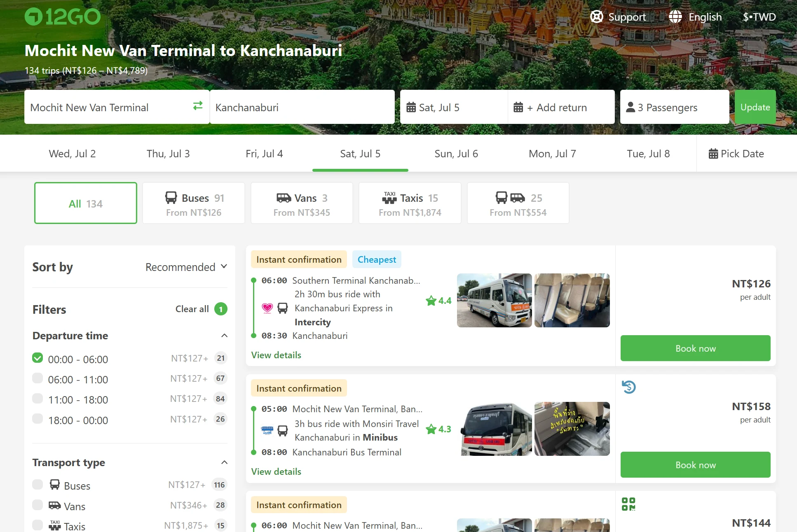
Task: Open language selector globe icon
Action: point(675,17)
